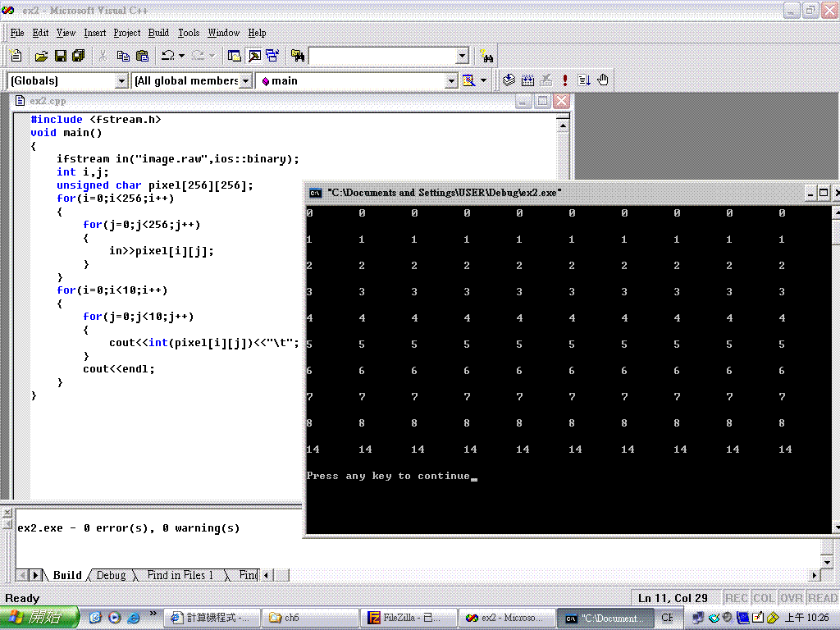This screenshot has width=840, height=630.
Task: Click the New Text File icon
Action: [16, 56]
